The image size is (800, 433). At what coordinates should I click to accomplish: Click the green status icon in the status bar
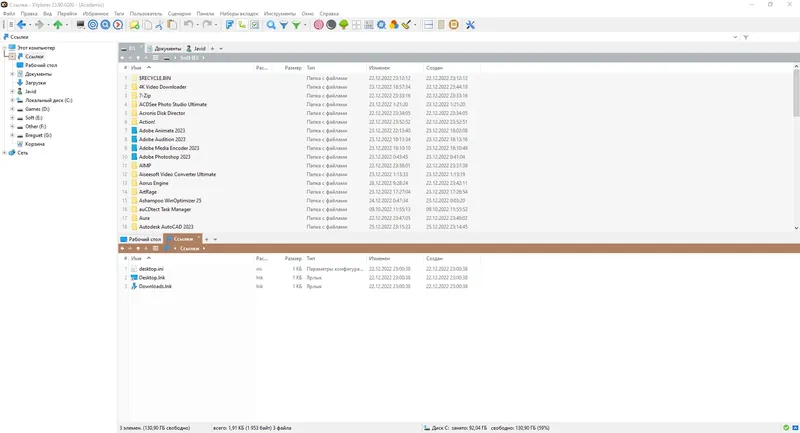click(x=786, y=428)
